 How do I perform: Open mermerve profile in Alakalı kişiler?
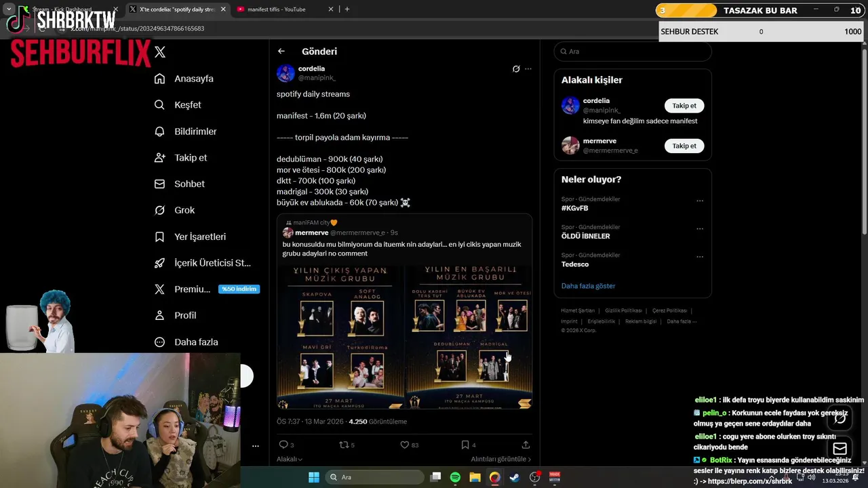pos(599,141)
